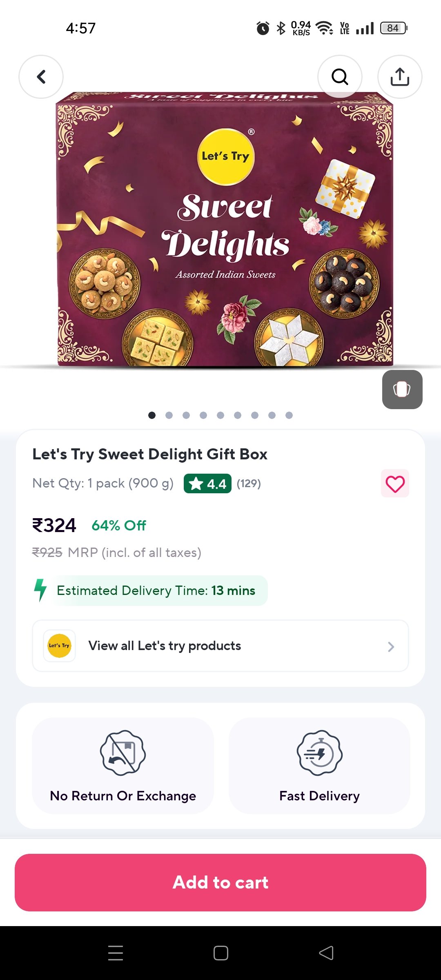Toggle the wishlist heart
441x980 pixels.
click(395, 484)
